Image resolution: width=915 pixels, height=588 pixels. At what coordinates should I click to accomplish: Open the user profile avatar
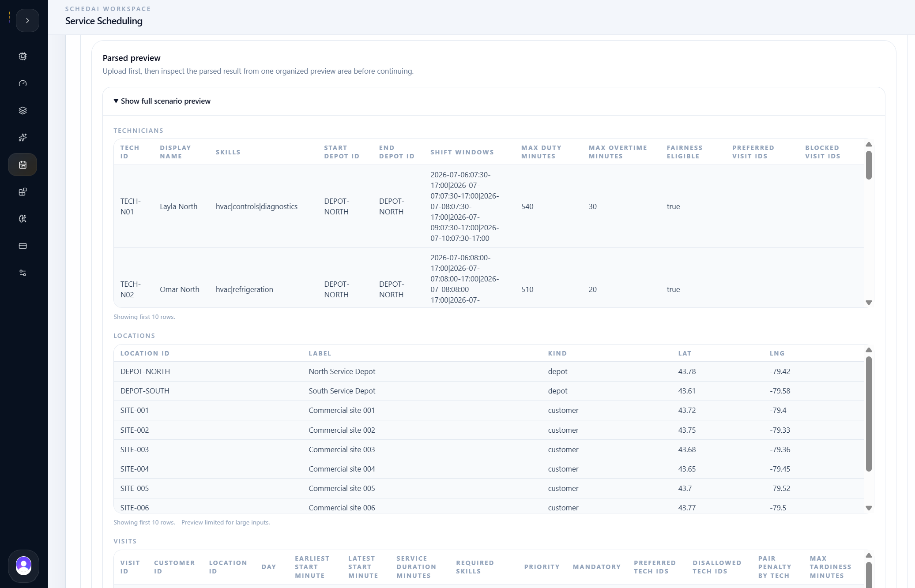point(23,565)
